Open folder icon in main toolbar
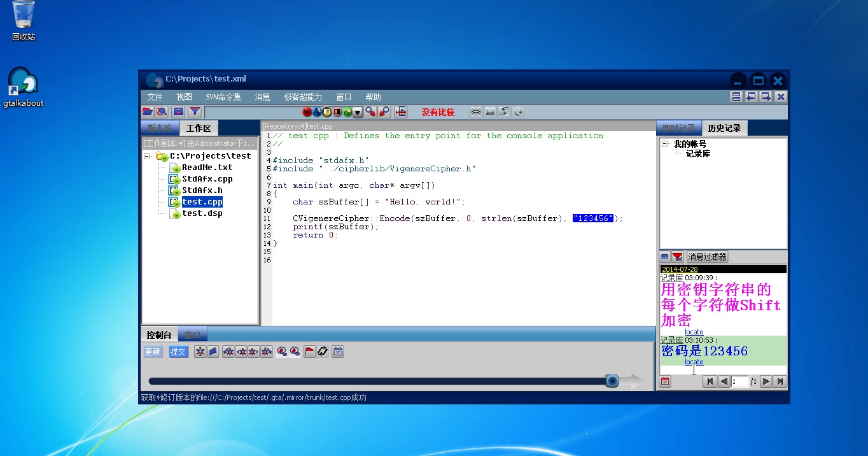 pos(148,112)
